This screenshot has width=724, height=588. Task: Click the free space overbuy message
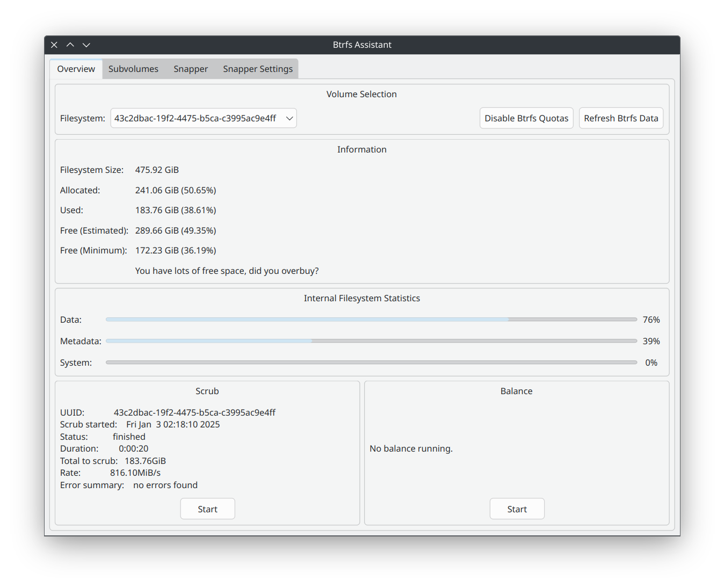coord(227,271)
